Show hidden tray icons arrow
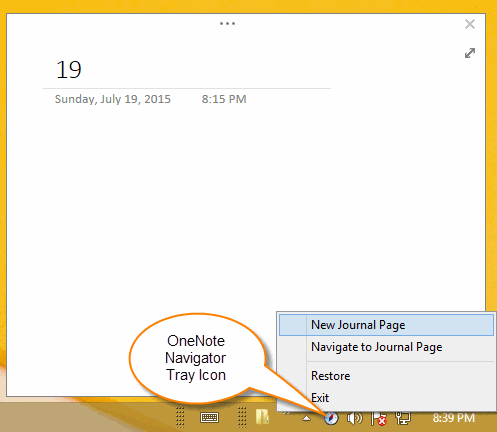This screenshot has width=497, height=432. click(306, 418)
